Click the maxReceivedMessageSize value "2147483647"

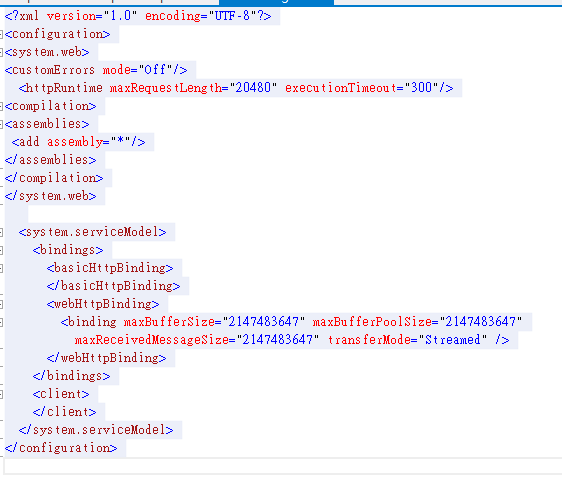point(278,340)
